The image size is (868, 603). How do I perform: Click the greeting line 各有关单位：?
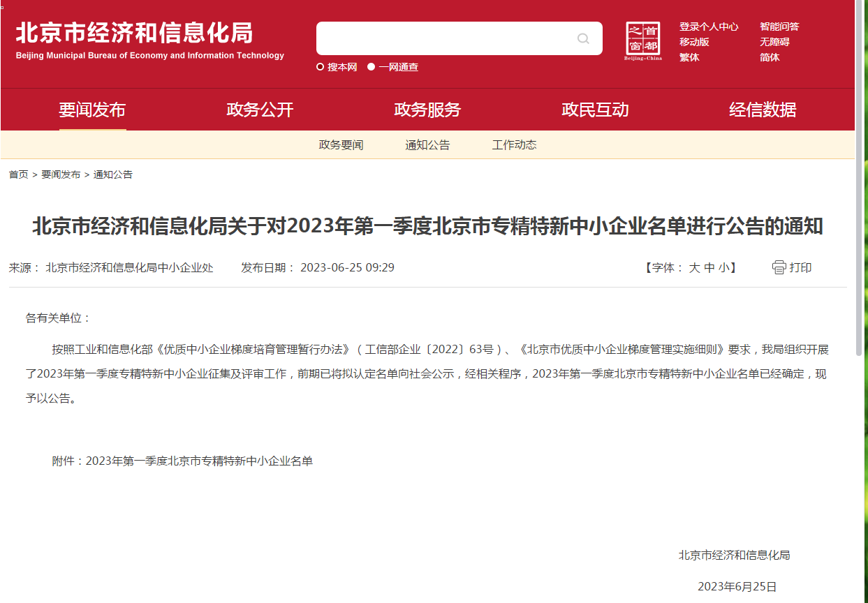59,318
